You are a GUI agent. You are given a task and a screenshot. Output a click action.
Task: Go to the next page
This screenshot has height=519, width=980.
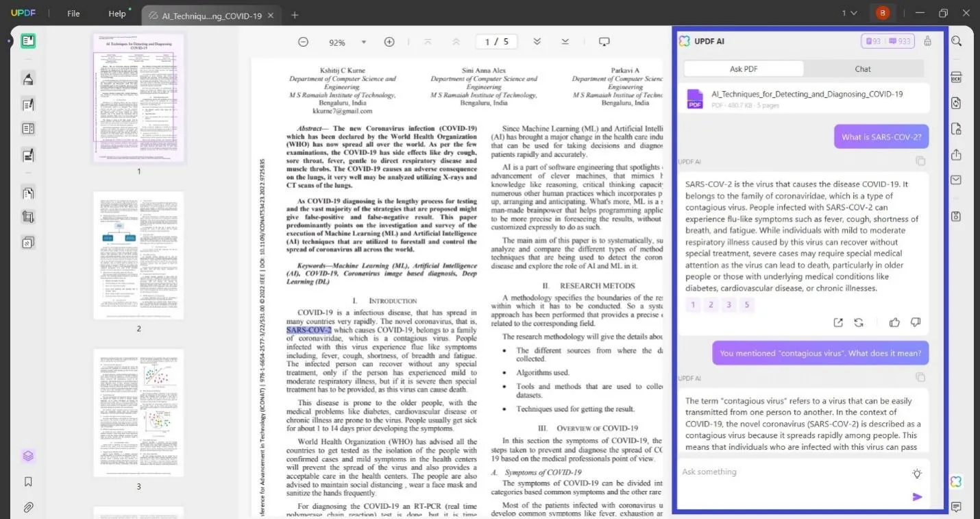point(537,42)
